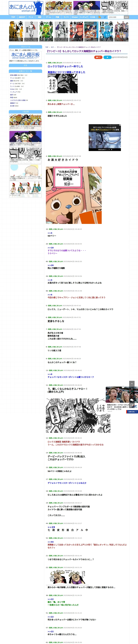Screen dimensions: 138x644
Task: Open the ABOUT menu item
Action: 22,17
